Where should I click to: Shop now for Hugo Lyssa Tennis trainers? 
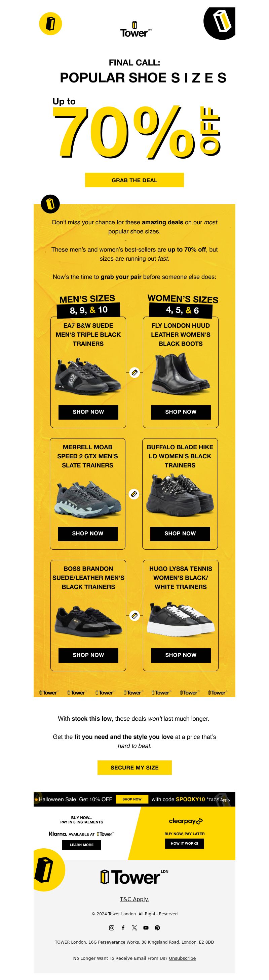coord(181,655)
